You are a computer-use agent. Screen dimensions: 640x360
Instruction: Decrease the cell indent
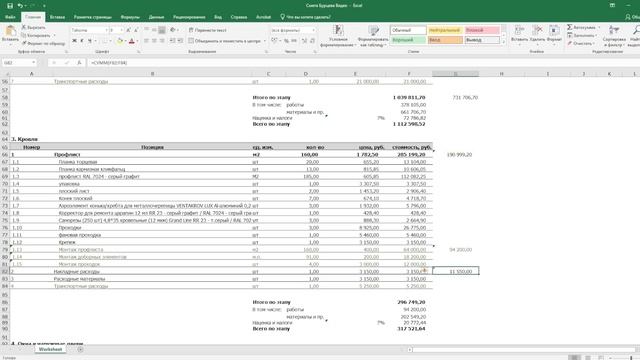pos(172,41)
